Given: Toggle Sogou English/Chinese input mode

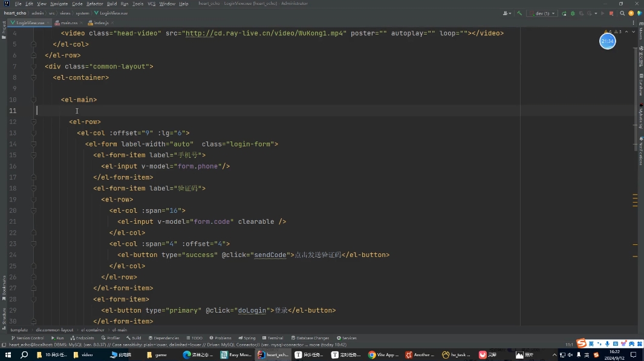Looking at the screenshot, I should coord(591,343).
